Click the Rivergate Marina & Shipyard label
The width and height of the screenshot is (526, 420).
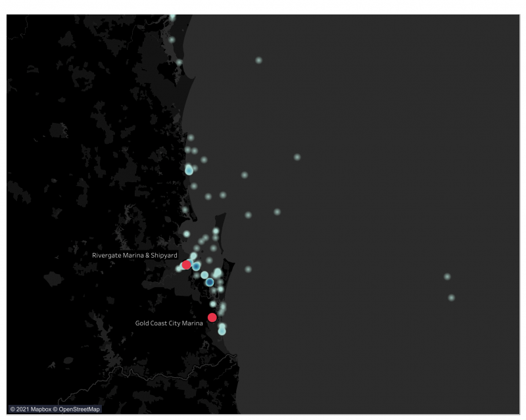(135, 255)
